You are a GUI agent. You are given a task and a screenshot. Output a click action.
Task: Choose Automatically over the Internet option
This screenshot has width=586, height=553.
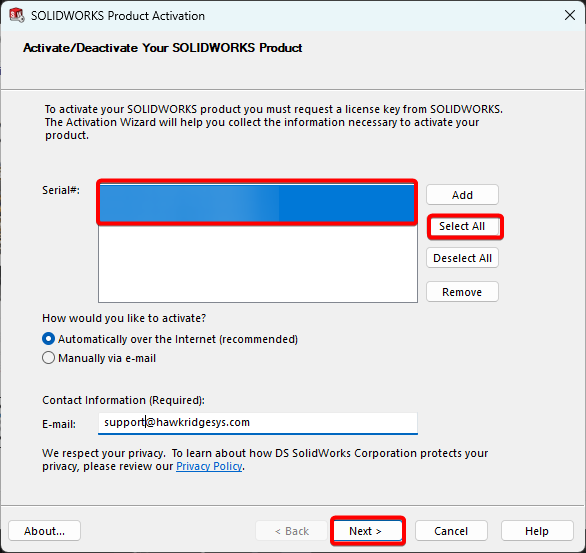click(170, 339)
